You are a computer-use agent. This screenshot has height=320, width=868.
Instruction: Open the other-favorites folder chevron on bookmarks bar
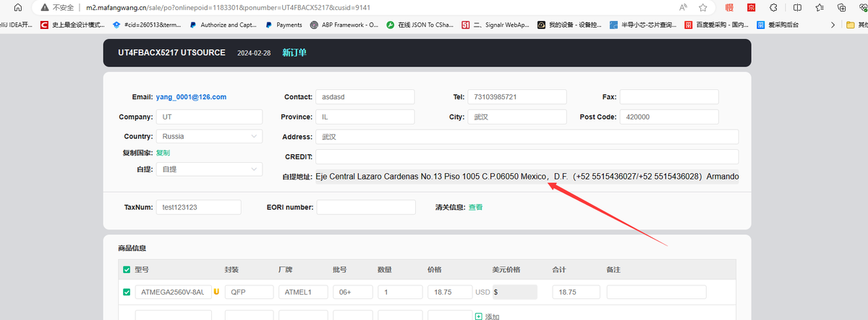click(833, 24)
